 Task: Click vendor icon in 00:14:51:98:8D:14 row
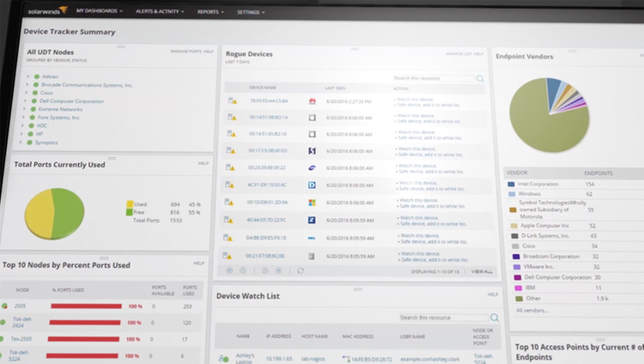pos(313,118)
